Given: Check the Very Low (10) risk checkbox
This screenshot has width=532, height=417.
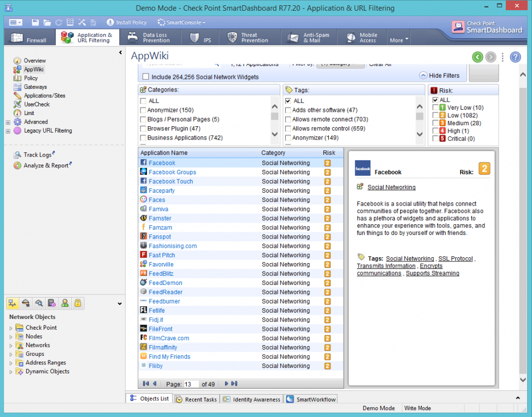Looking at the screenshot, I should point(435,108).
